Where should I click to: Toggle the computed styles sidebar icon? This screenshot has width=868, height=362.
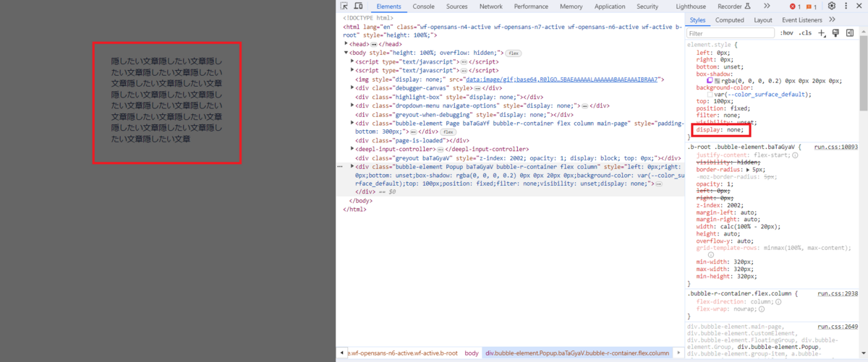point(849,33)
